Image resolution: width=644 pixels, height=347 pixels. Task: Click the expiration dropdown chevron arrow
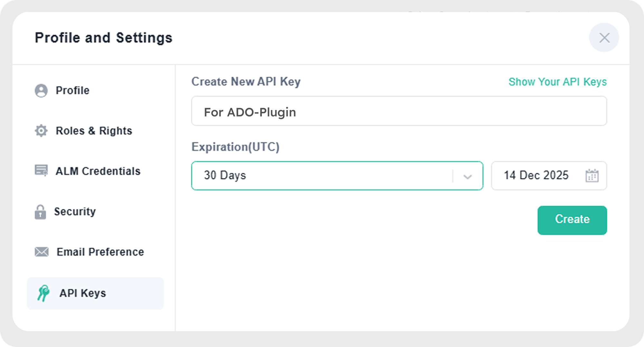(467, 176)
